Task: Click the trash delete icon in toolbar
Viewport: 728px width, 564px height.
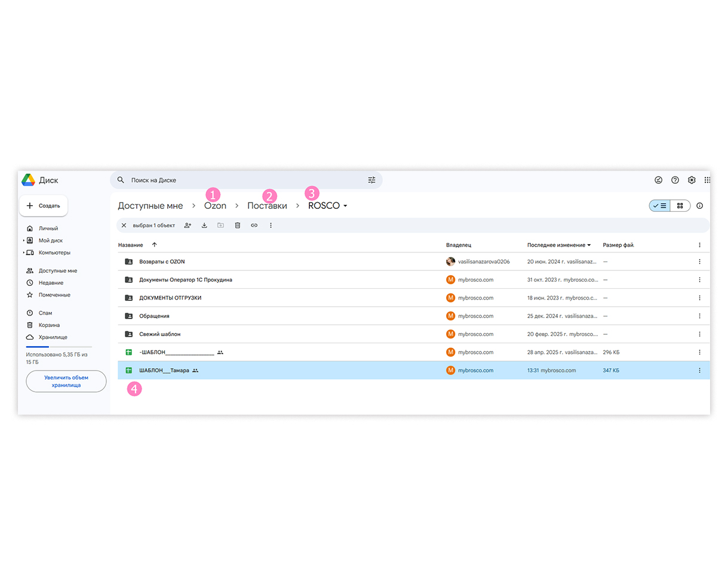Action: click(237, 225)
